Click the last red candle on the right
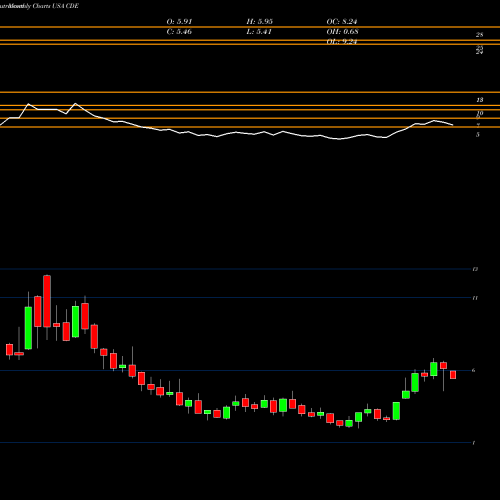This screenshot has height=500, width=500. click(453, 375)
